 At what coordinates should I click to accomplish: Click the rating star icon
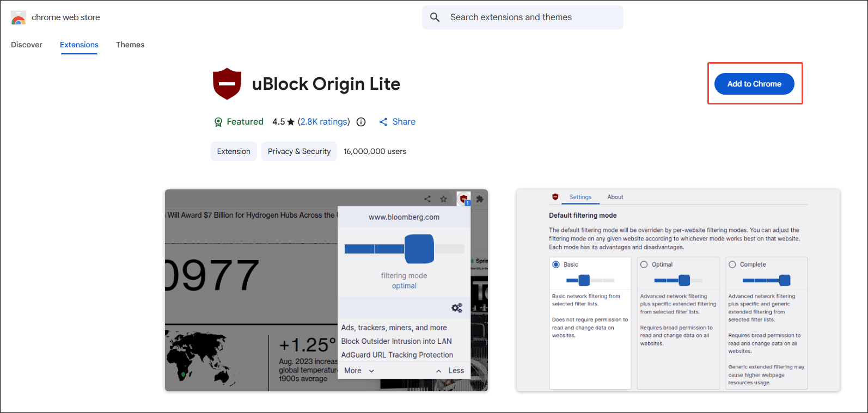point(291,122)
